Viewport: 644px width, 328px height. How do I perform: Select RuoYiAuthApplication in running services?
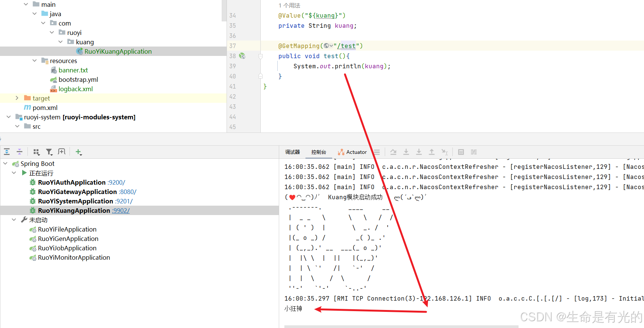72,182
